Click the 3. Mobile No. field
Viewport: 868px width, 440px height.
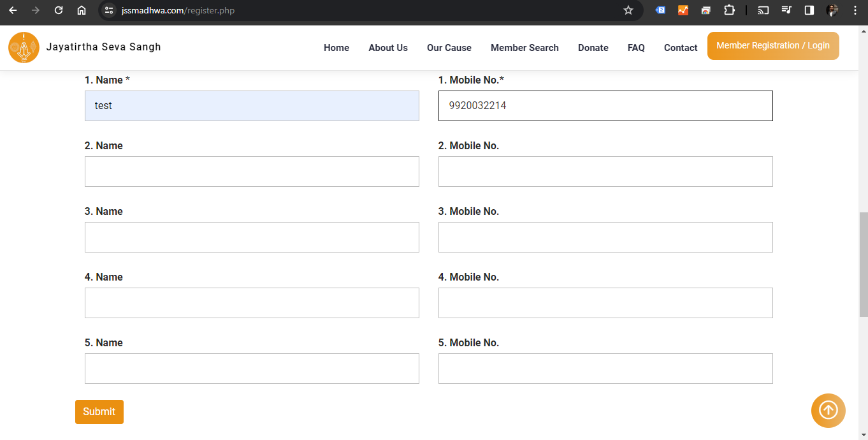(x=605, y=237)
